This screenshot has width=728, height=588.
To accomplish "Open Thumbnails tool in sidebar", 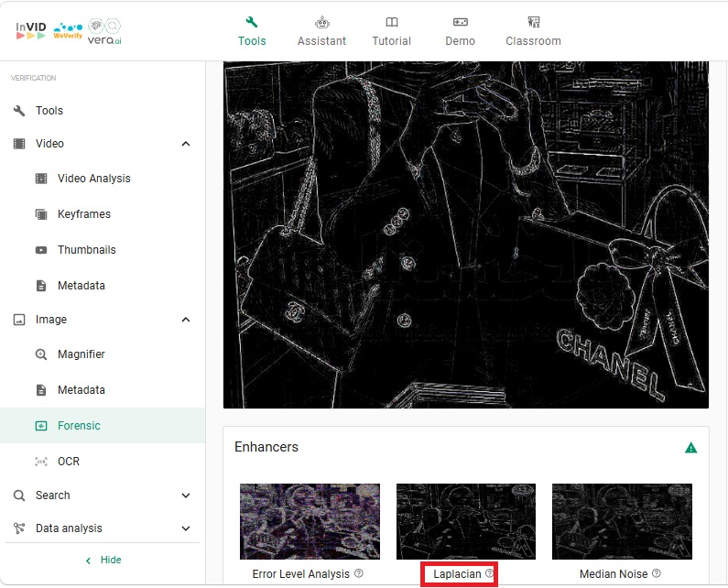I will point(87,250).
